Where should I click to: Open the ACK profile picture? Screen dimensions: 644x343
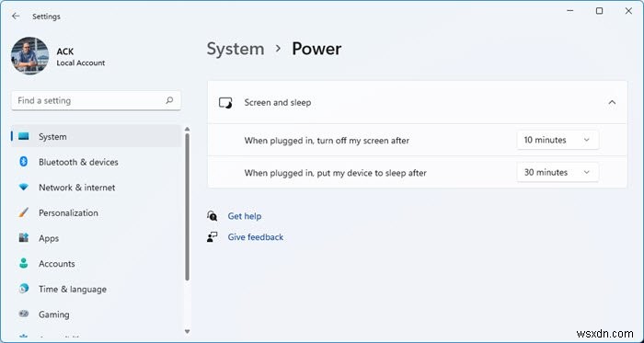point(30,56)
